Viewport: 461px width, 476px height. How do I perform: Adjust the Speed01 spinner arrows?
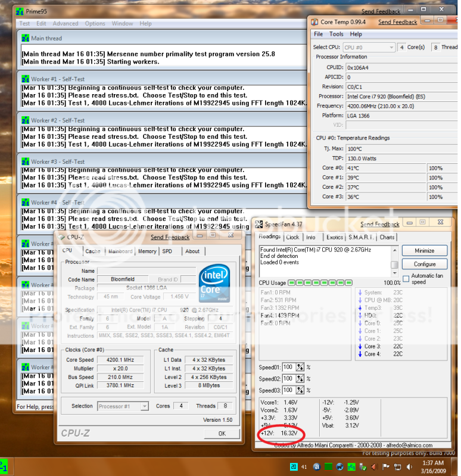300,367
